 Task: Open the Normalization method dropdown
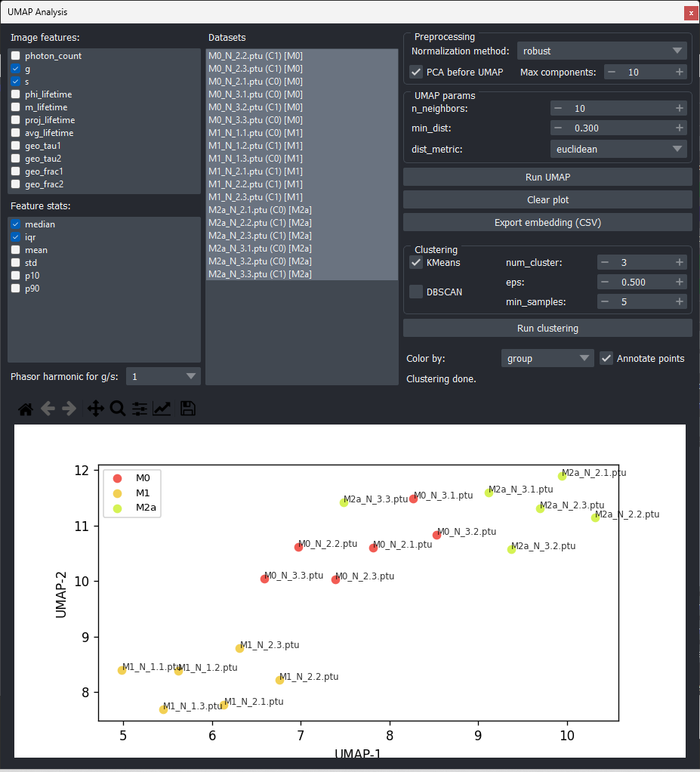tap(602, 51)
